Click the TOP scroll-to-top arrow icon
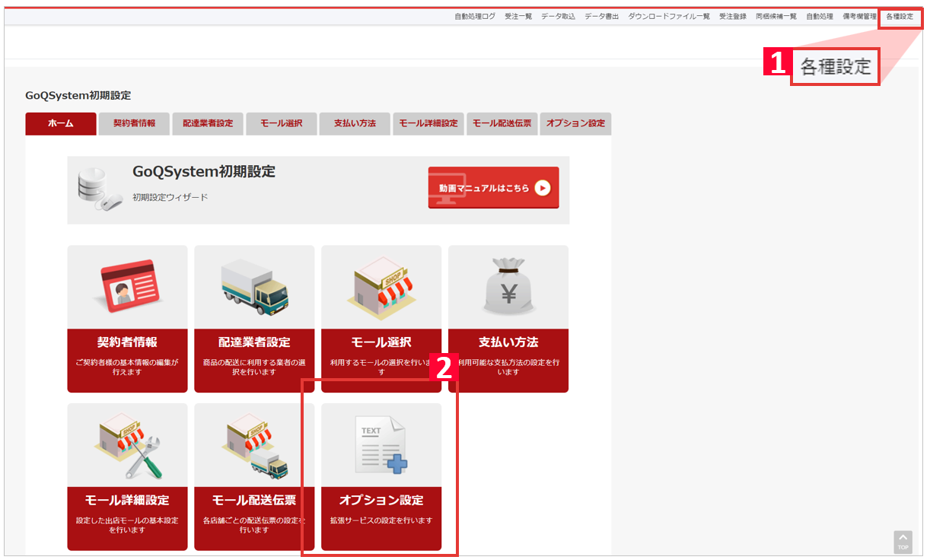The height and width of the screenshot is (560, 930). tap(903, 542)
